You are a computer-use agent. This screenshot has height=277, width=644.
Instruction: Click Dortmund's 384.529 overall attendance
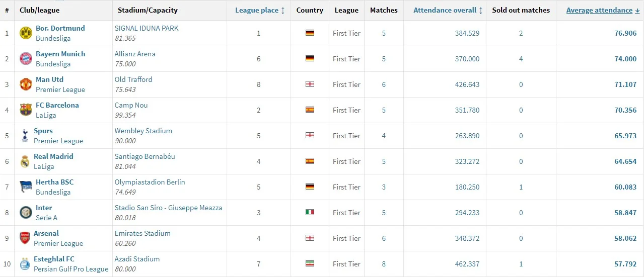click(x=467, y=33)
